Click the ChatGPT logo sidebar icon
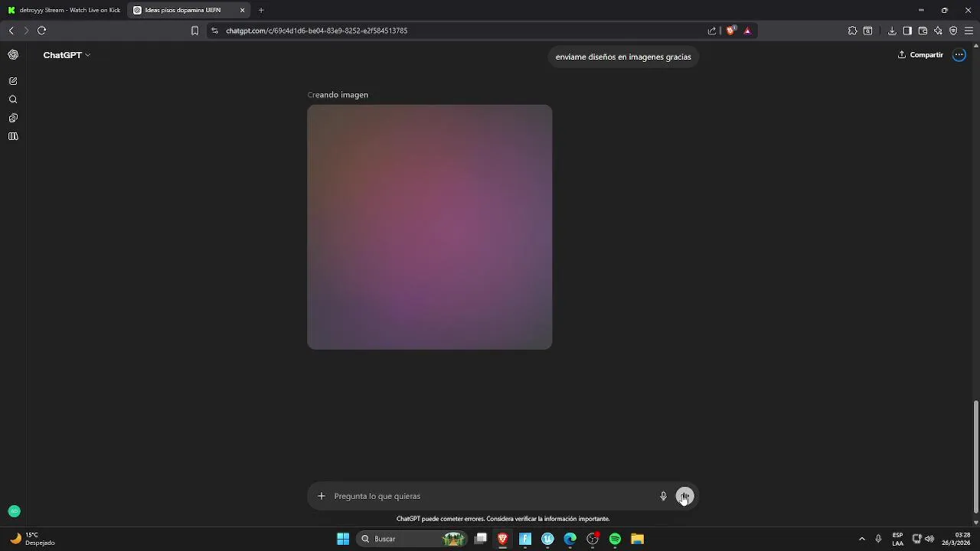Image resolution: width=980 pixels, height=551 pixels. (x=13, y=55)
